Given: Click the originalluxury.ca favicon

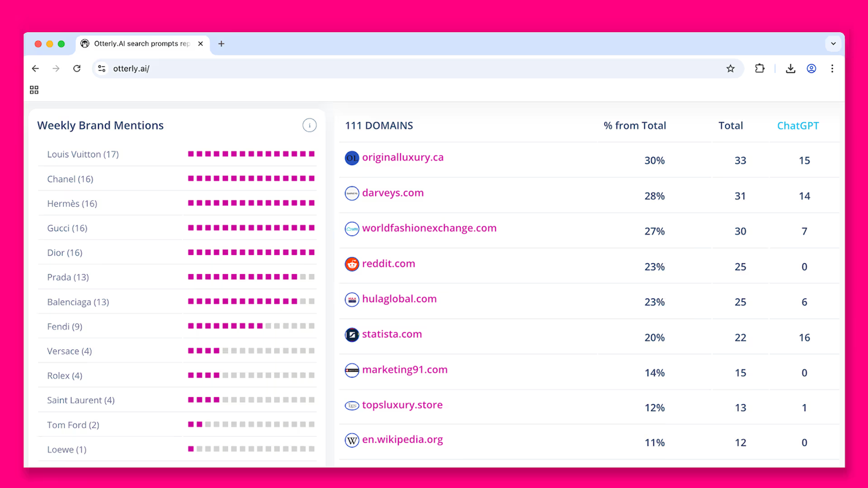Looking at the screenshot, I should pos(352,158).
